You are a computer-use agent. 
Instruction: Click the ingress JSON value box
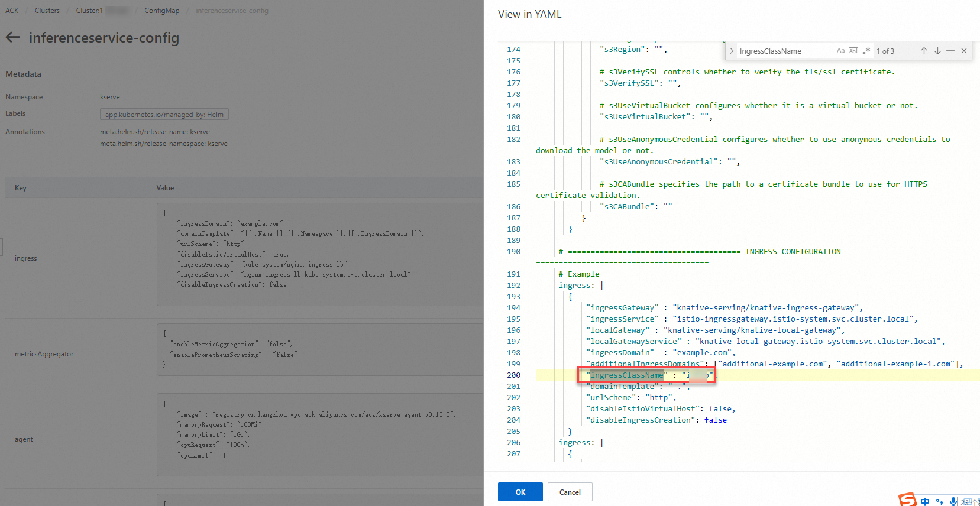click(x=320, y=254)
